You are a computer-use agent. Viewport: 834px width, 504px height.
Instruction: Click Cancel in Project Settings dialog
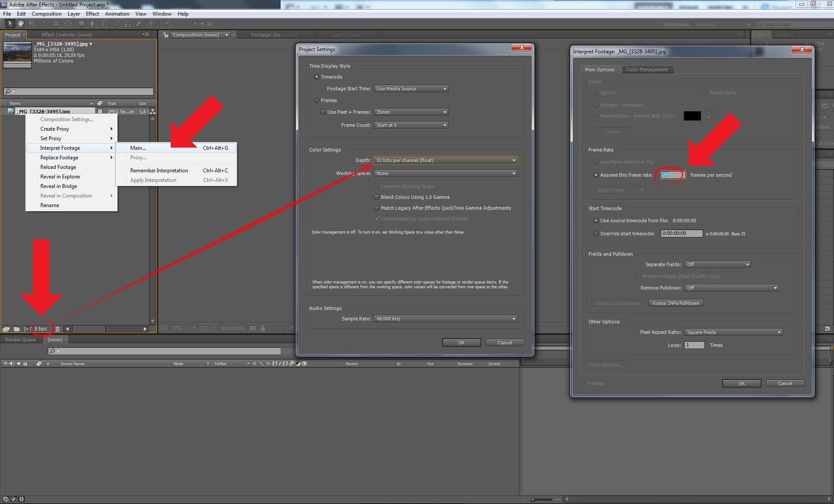505,343
